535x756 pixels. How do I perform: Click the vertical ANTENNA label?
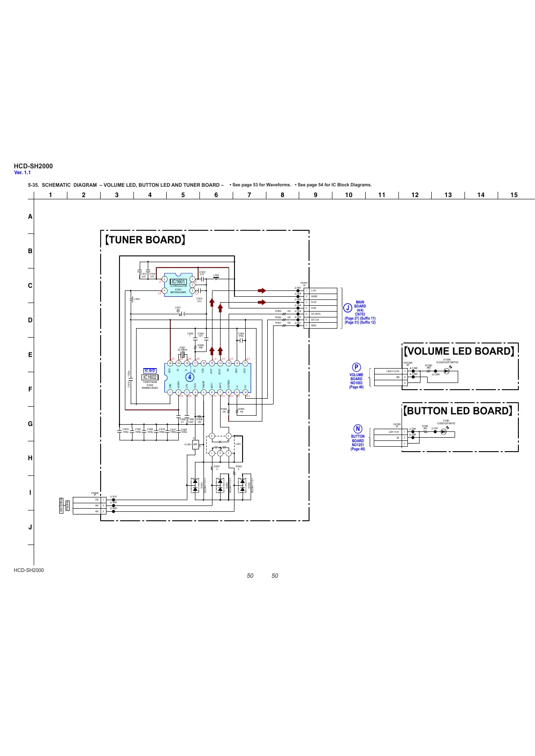pyautogui.click(x=62, y=505)
